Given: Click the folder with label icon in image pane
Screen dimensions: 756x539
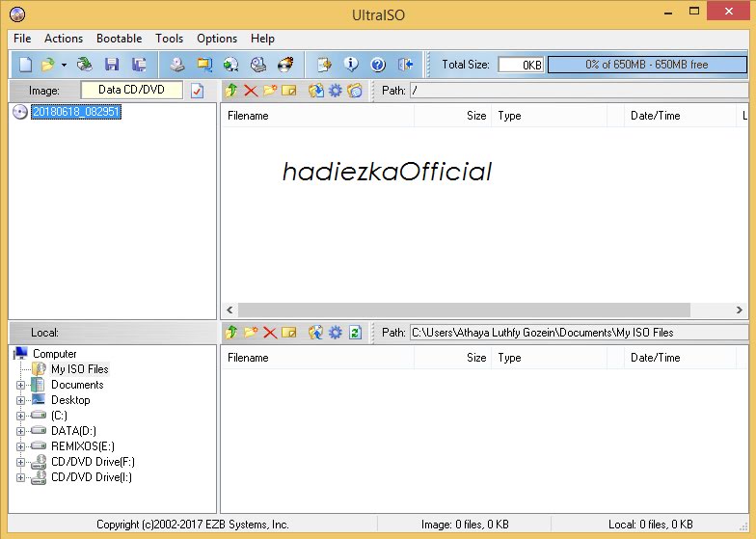Looking at the screenshot, I should (355, 91).
